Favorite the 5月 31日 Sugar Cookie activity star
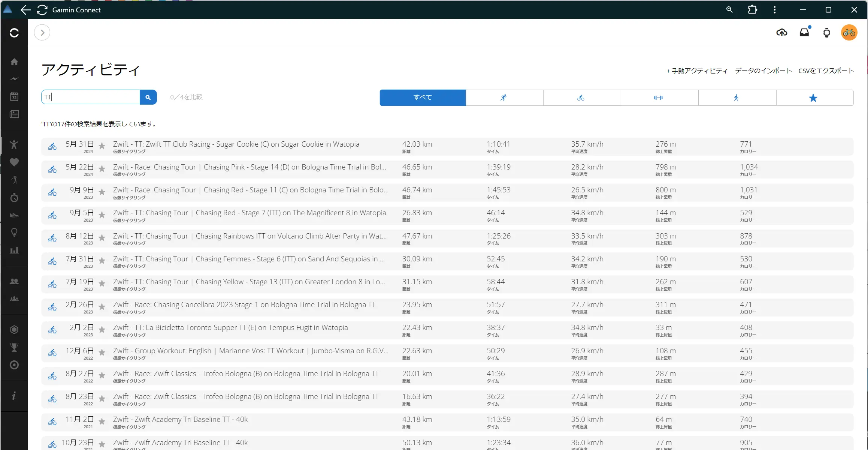 102,146
